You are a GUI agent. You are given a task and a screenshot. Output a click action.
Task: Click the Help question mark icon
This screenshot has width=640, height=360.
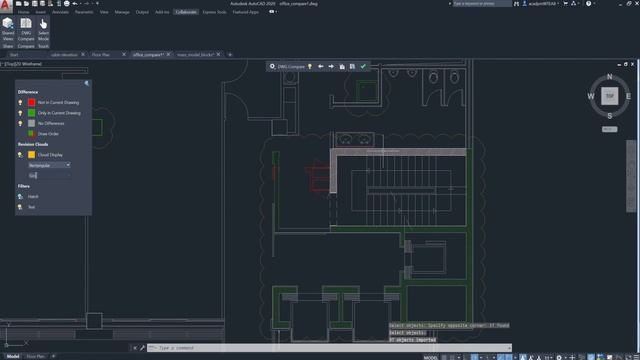588,4
